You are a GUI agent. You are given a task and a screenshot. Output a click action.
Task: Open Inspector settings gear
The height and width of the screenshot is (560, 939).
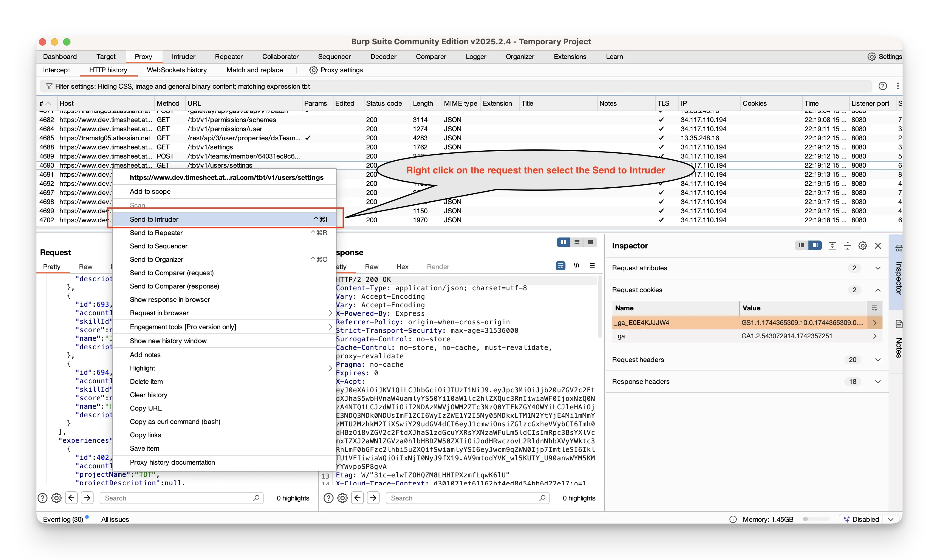tap(862, 246)
